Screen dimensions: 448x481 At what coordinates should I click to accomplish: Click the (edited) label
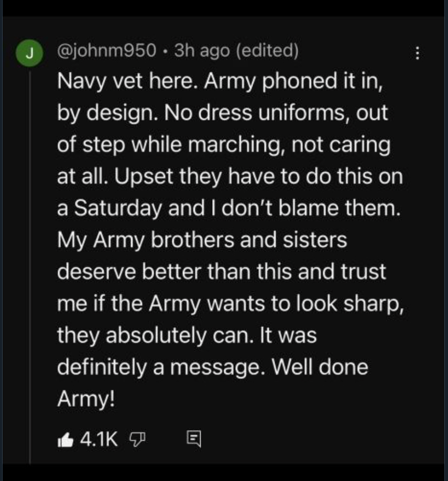[x=268, y=51]
